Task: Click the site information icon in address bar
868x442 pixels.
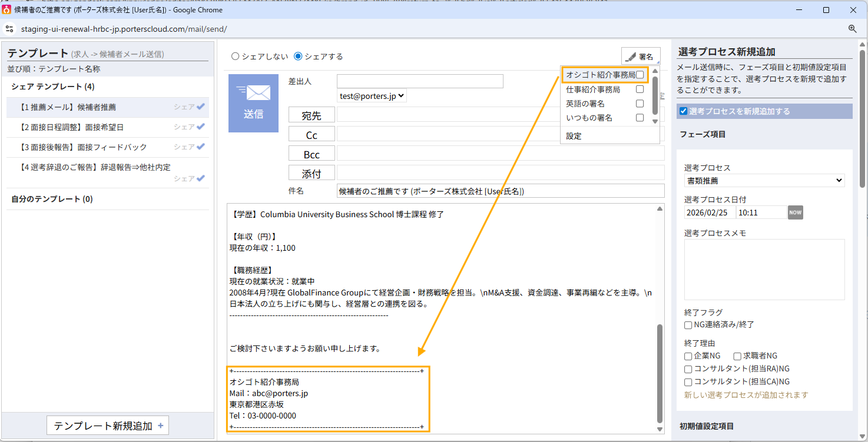Action: (9, 29)
